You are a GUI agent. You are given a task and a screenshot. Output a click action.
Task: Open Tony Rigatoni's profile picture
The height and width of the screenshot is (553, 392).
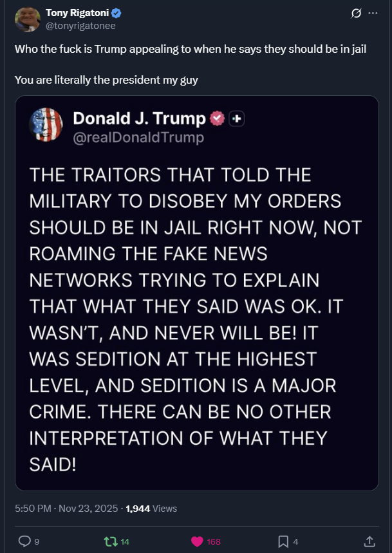(x=27, y=19)
